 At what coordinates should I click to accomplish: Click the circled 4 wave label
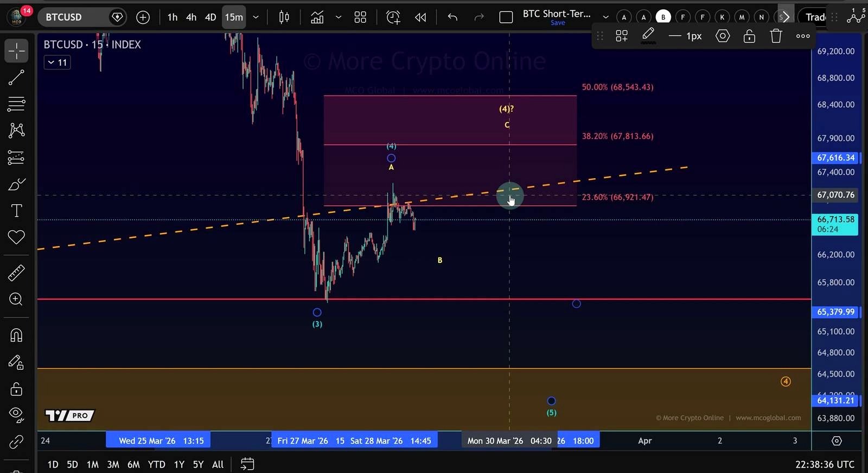click(786, 382)
